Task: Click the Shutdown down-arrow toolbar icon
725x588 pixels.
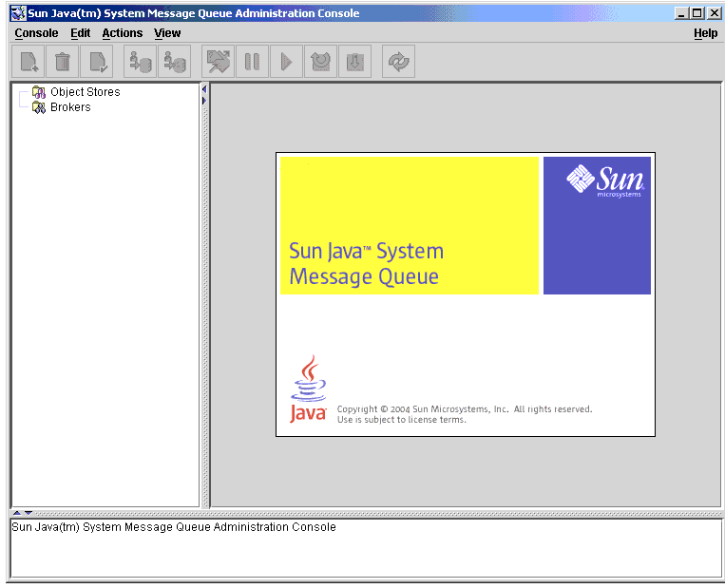Action: 354,61
